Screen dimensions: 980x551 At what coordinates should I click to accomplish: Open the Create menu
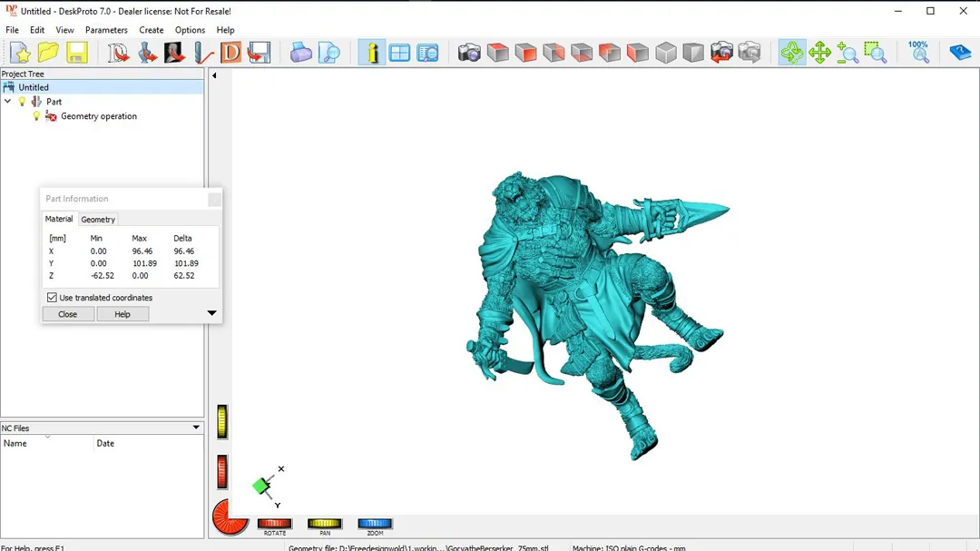coord(152,30)
